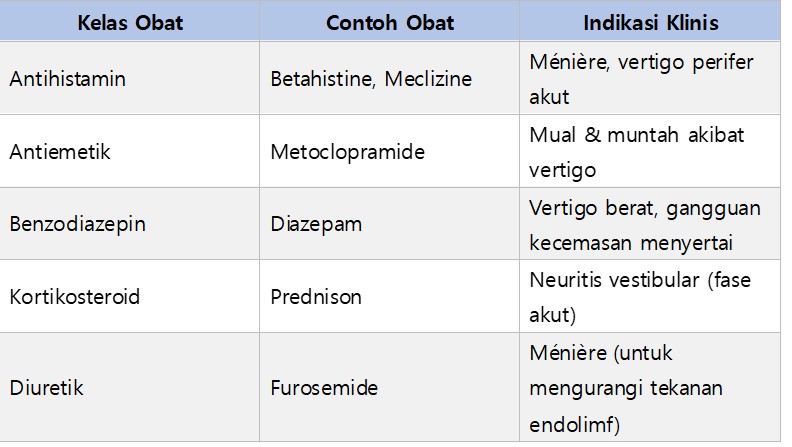
Task: Select the Contoh Obat column header
Action: [388, 23]
